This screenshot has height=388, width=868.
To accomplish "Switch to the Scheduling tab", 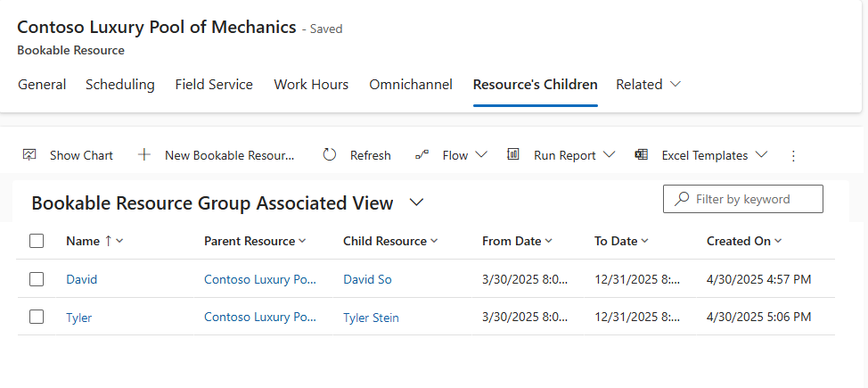I will [120, 85].
